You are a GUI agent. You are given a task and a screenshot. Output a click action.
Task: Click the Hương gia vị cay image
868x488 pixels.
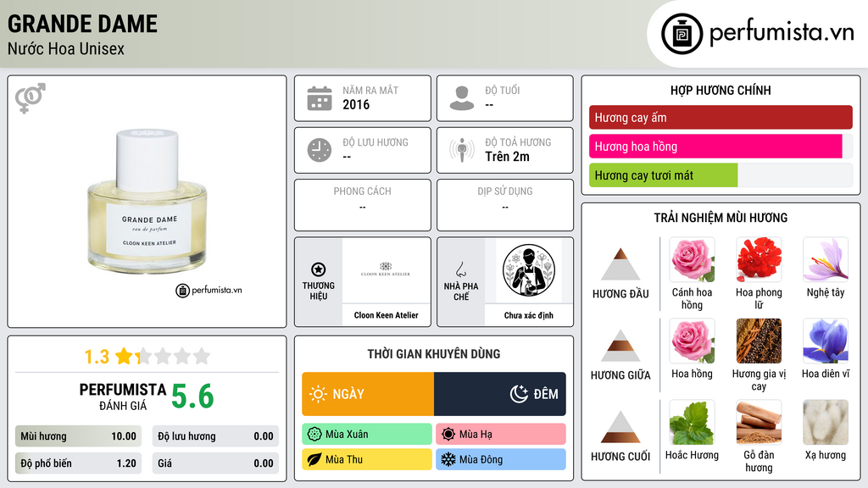[759, 341]
